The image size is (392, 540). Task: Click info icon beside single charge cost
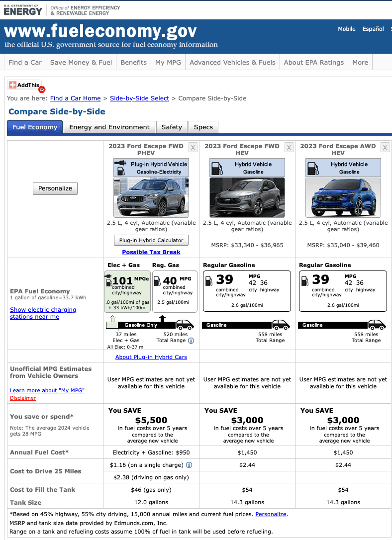click(x=189, y=465)
